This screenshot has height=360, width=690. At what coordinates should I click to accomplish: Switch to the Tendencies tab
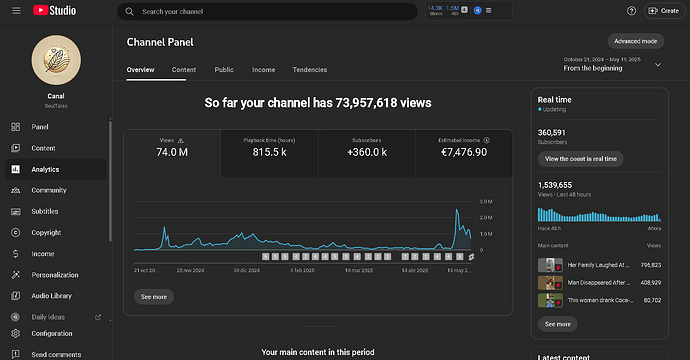[x=310, y=70]
